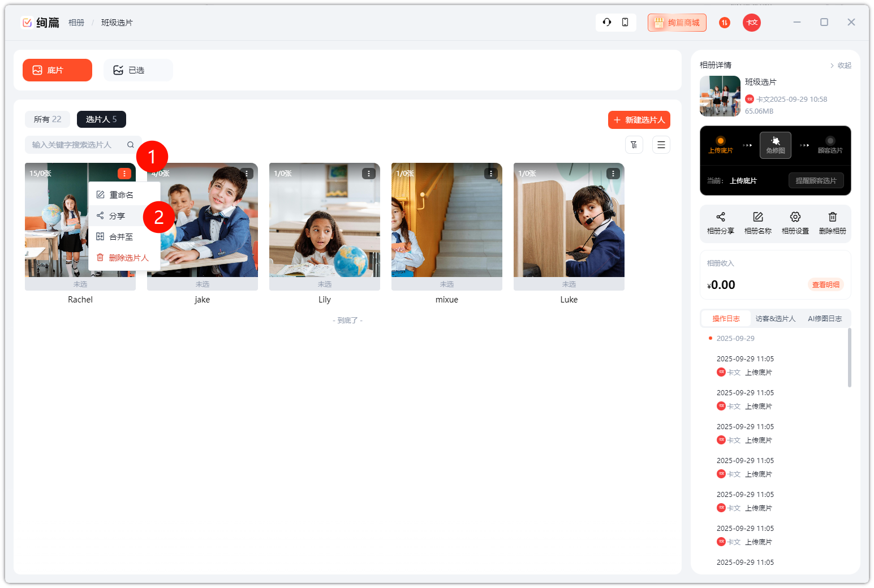Open three-dot menu on Lily's card

click(369, 174)
